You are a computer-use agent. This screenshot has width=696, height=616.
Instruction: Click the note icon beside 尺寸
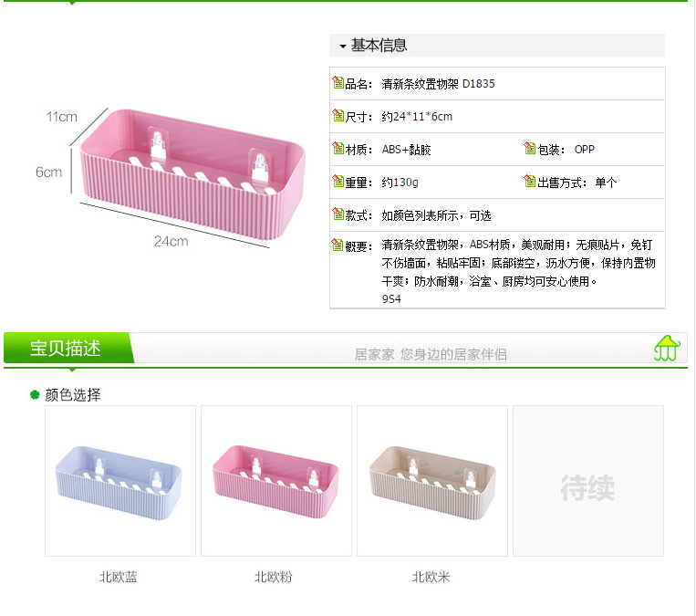click(338, 116)
